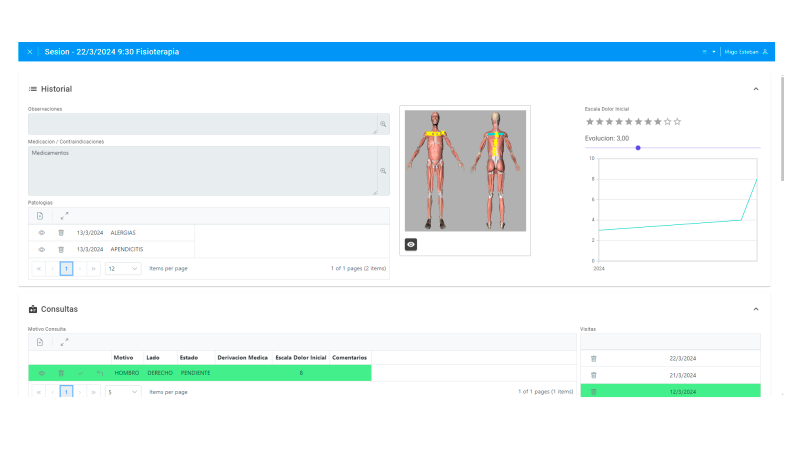Click the magnifier icon in Medicacion field
This screenshot has height=449, width=800.
382,171
